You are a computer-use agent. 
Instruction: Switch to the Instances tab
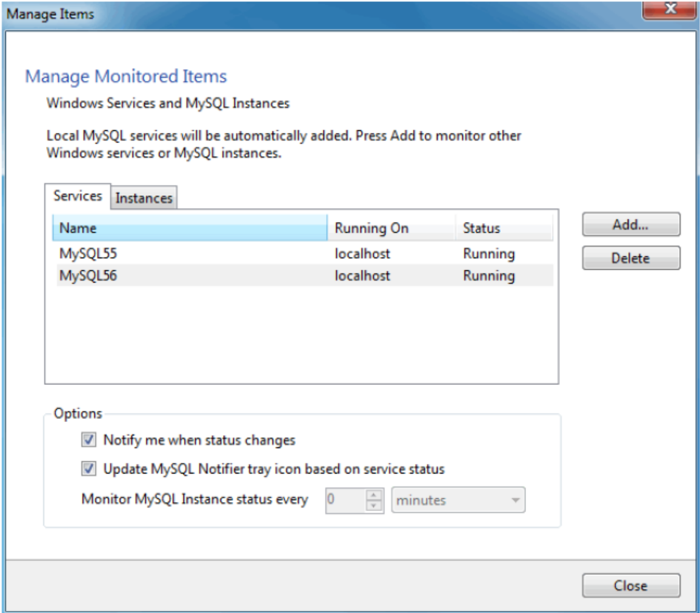click(x=142, y=197)
